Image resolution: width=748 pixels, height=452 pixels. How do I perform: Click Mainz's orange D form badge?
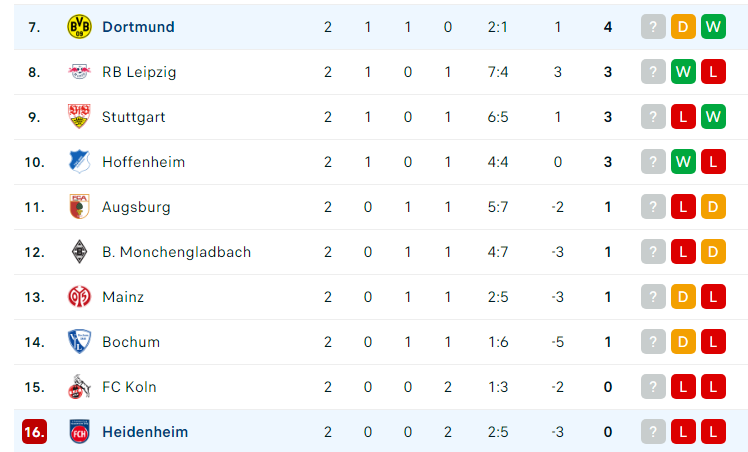pos(683,297)
